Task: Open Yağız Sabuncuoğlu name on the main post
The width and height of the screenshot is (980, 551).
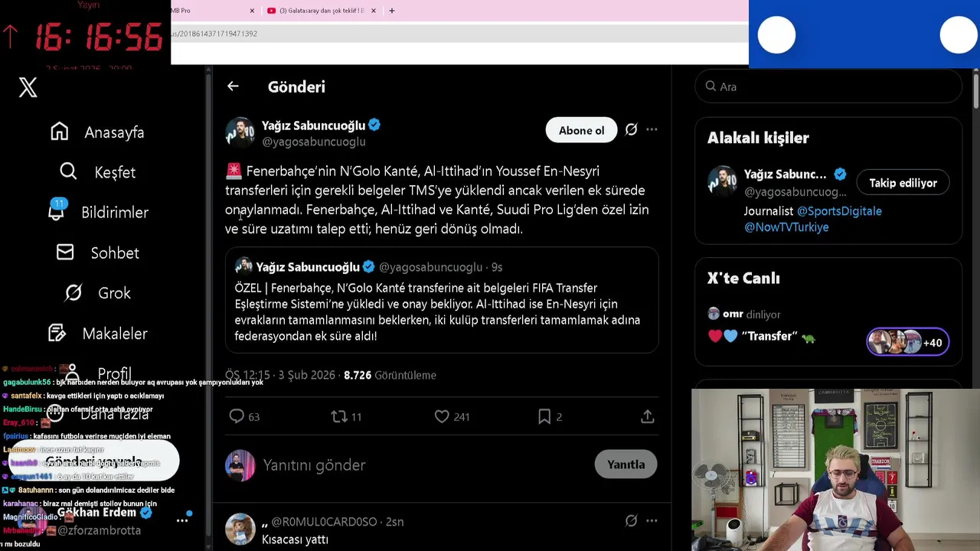Action: [x=313, y=125]
